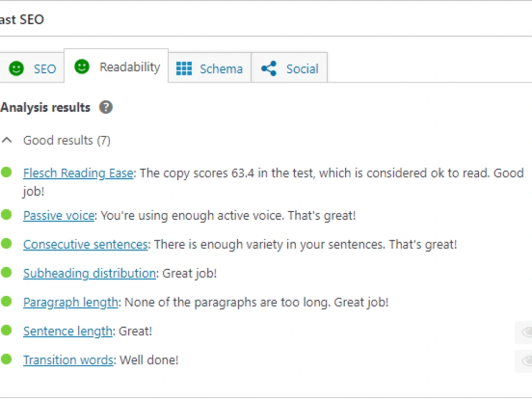This screenshot has width=532, height=399.
Task: Open the Consecutive sentences link
Action: click(x=86, y=244)
